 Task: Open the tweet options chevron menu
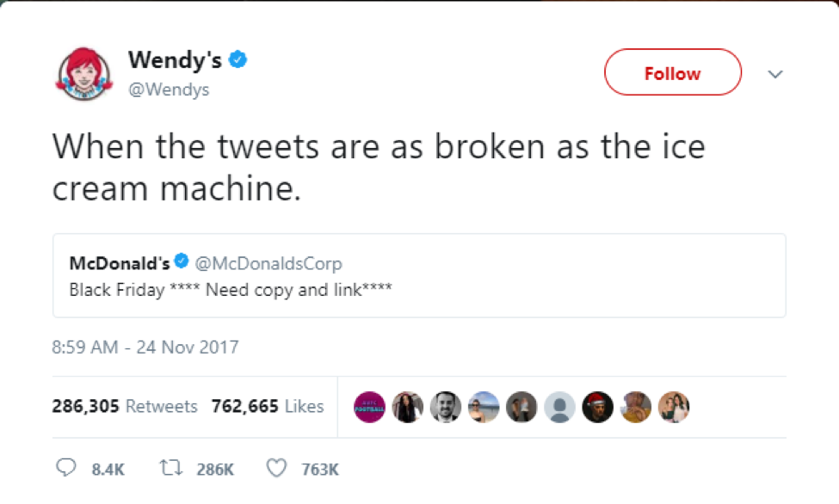[x=775, y=74]
